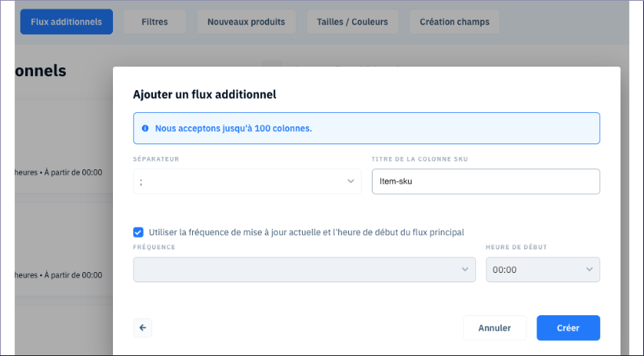Open the Fréquence dropdown
This screenshot has width=644, height=356.
pyautogui.click(x=304, y=270)
